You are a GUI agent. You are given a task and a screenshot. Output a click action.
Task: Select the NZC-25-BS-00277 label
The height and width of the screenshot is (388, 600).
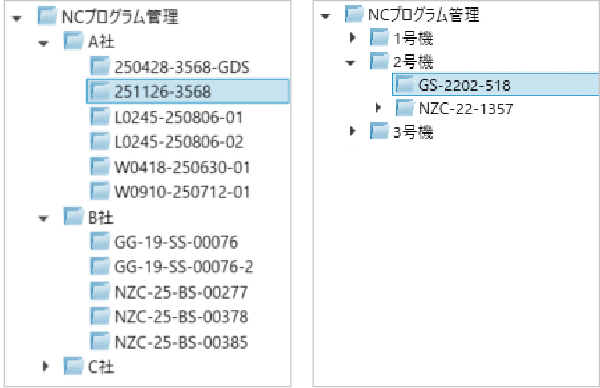(181, 292)
